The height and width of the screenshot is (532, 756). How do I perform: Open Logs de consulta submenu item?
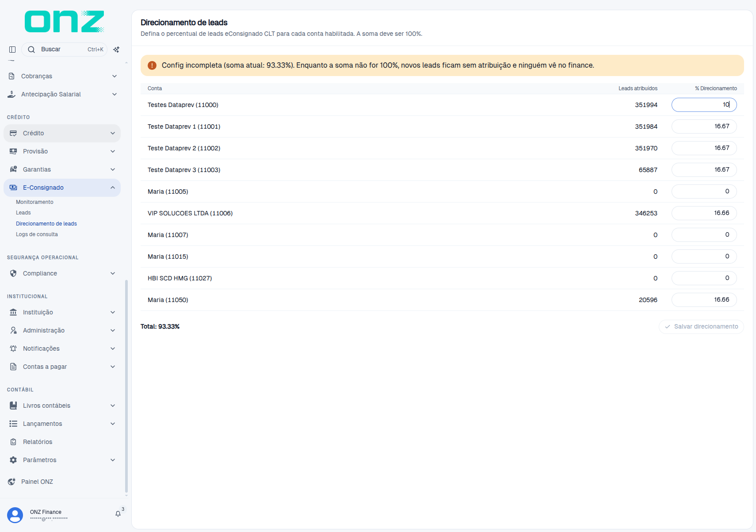pos(37,234)
